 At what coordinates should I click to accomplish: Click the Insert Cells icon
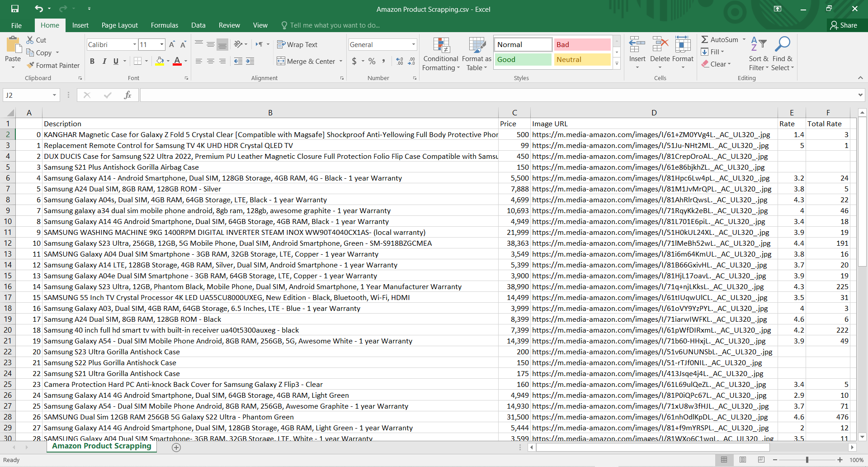coord(637,45)
